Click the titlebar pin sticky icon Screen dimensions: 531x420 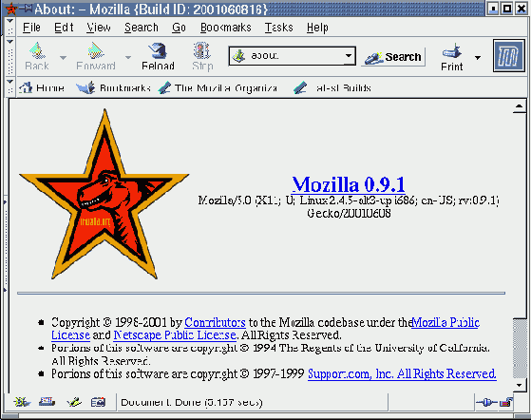pyautogui.click(x=27, y=9)
